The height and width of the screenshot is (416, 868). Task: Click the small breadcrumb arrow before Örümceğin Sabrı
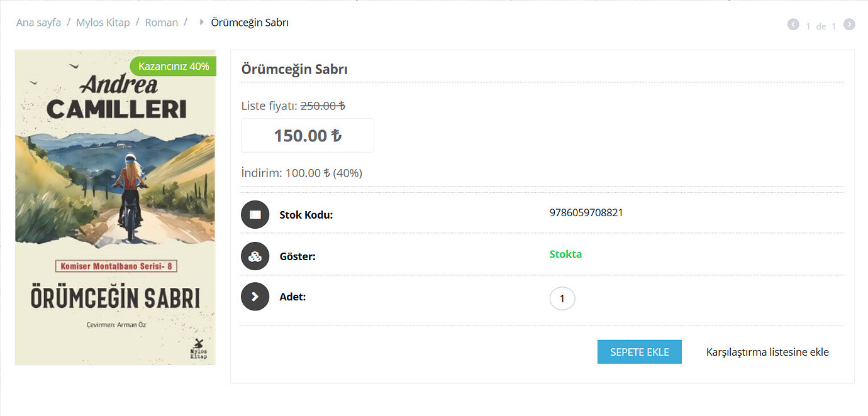pyautogui.click(x=201, y=23)
